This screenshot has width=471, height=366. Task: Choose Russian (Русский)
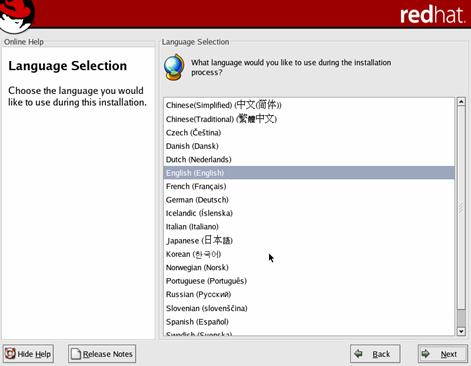(x=309, y=294)
